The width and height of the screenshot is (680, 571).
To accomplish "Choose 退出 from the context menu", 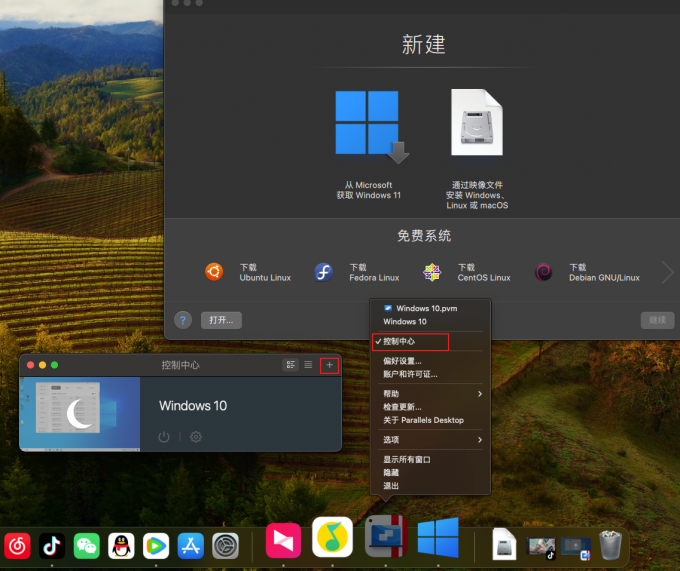I will [x=391, y=486].
